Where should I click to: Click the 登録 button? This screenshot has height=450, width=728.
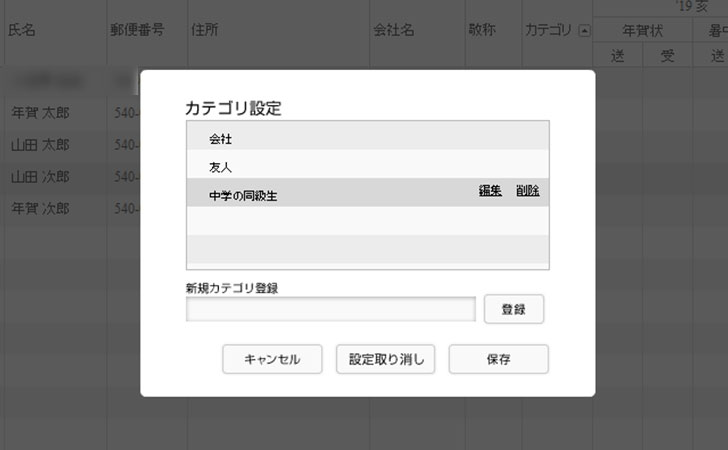coord(514,309)
